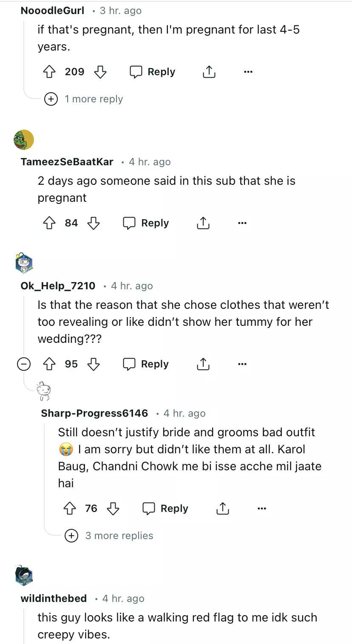This screenshot has height=644, width=352.
Task: Reply to Sharp-Progress6146's outfit comment
Action: (x=165, y=508)
